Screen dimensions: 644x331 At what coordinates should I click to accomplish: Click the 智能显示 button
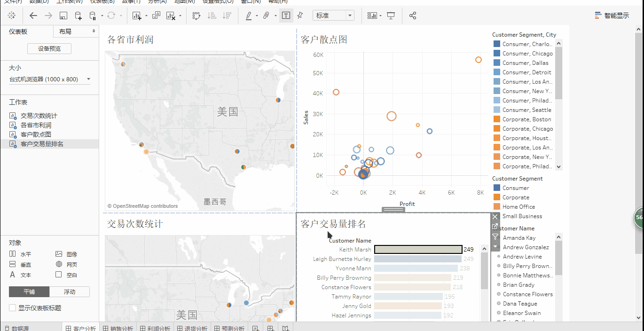[612, 16]
